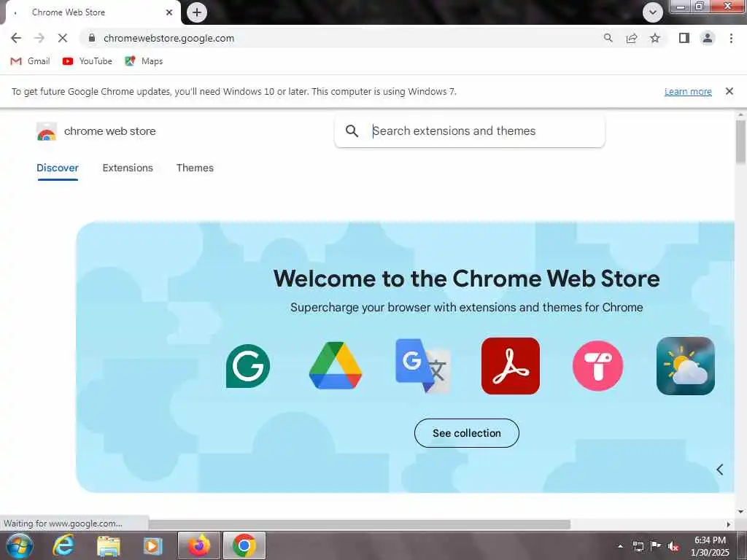Screen dimensions: 747x560
Task: Click the network tray icon
Action: click(x=638, y=546)
